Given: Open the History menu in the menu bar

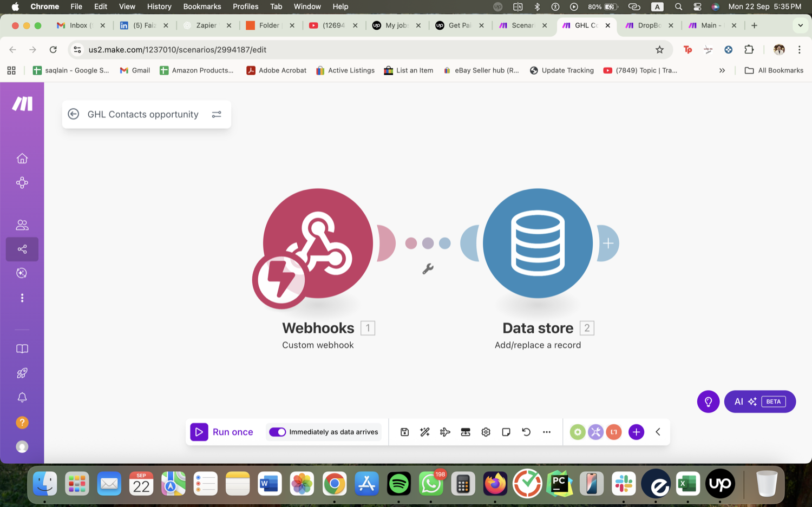Looking at the screenshot, I should 159,6.
